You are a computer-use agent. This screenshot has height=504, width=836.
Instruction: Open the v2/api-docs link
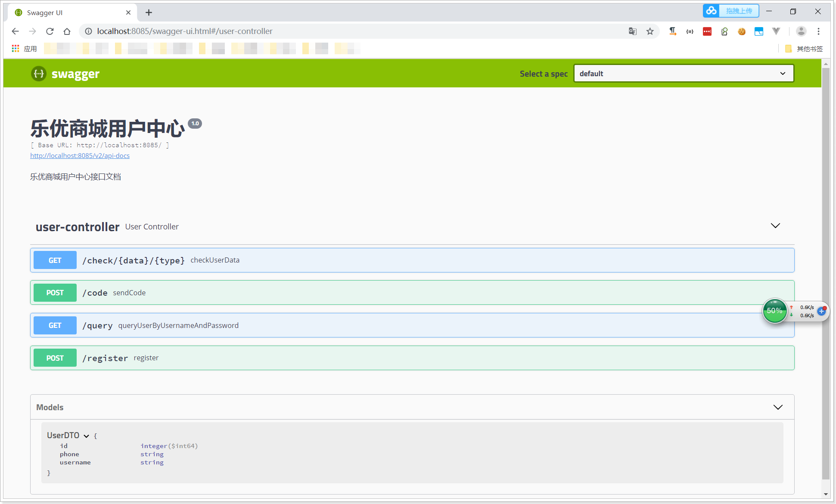[80, 156]
